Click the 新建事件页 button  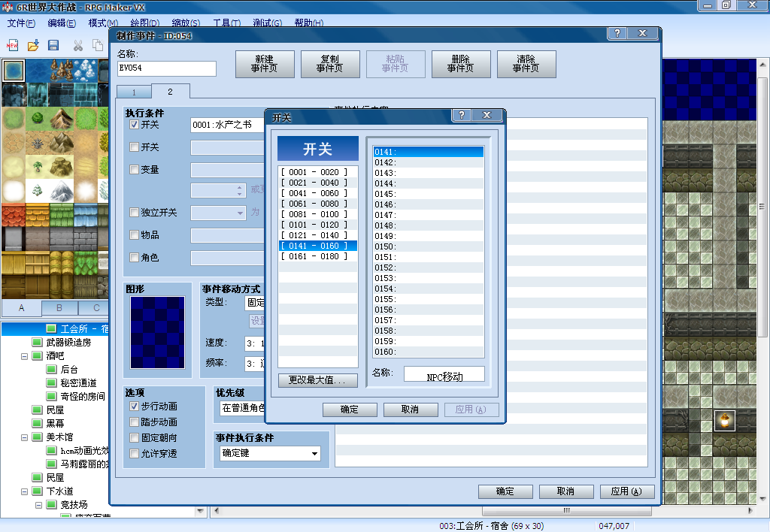pos(265,65)
